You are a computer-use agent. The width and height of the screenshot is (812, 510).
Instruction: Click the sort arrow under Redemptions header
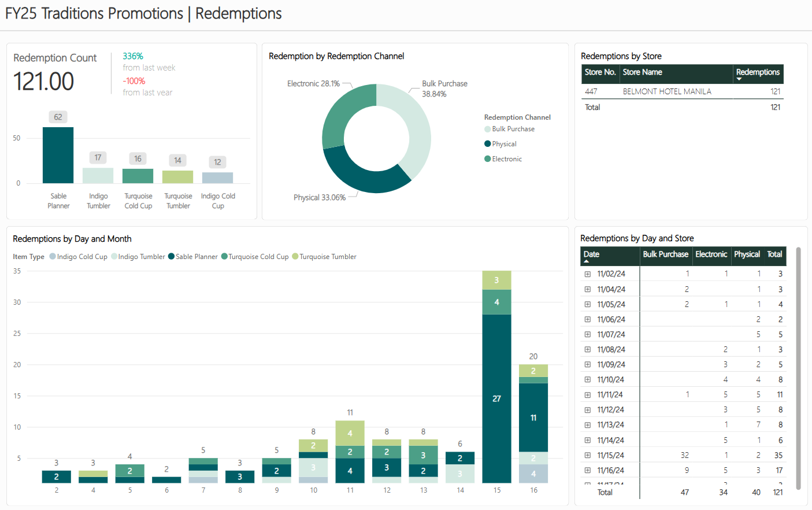point(739,79)
